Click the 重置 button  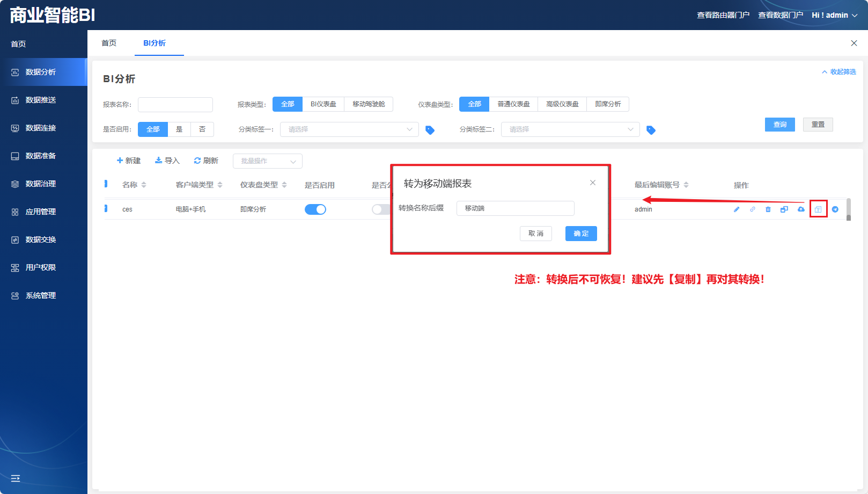pos(818,125)
